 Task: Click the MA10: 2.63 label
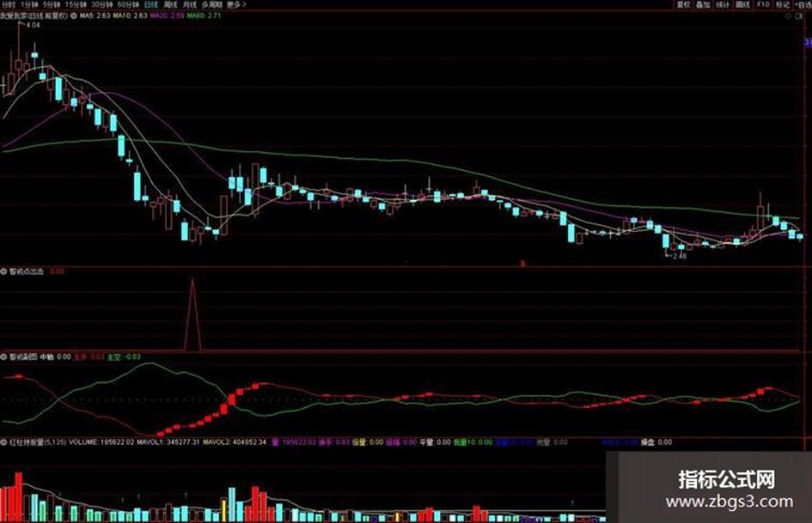tap(131, 16)
